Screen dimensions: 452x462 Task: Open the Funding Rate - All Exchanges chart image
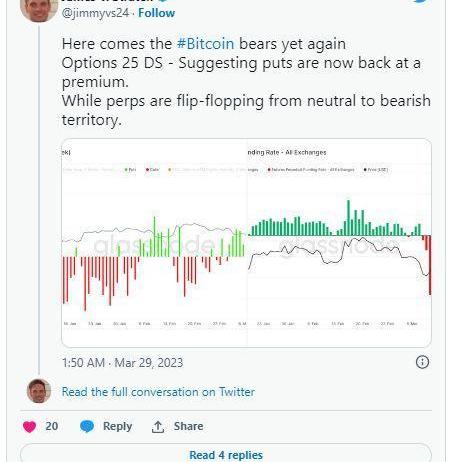tap(339, 243)
